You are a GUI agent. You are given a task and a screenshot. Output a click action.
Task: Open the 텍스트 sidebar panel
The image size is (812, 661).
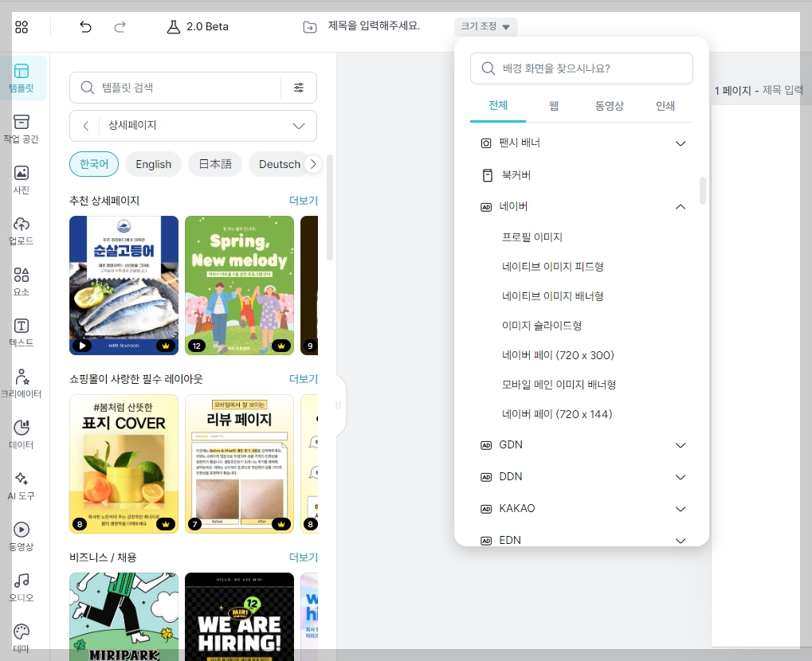22,333
